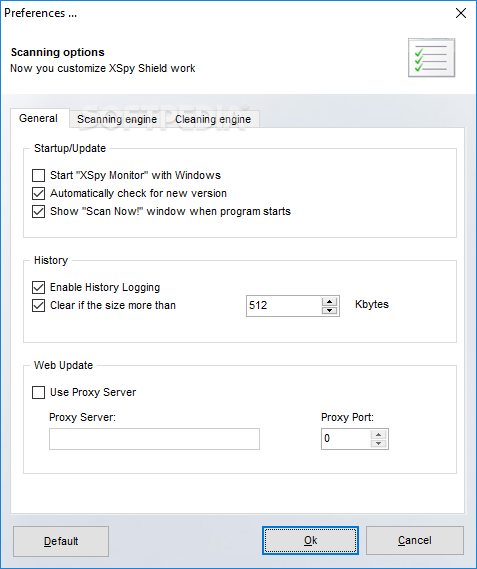Decrease Proxy Port with down arrow
The image size is (477, 569).
tap(379, 443)
